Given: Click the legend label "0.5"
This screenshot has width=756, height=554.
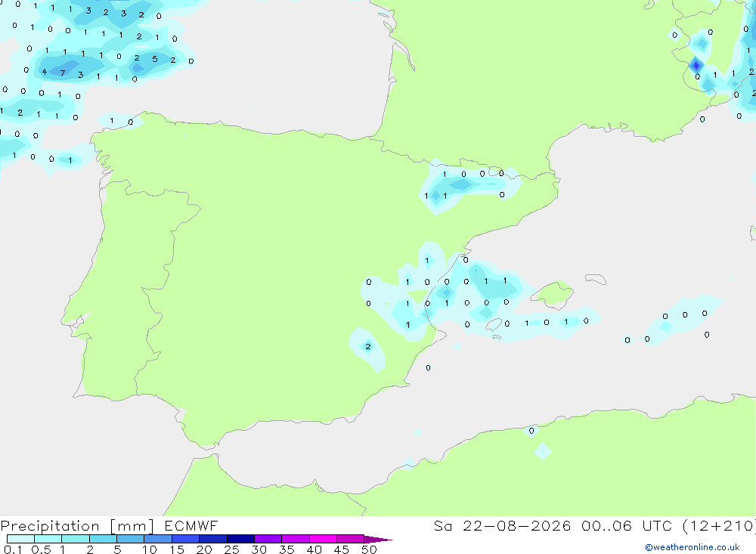Looking at the screenshot, I should pyautogui.click(x=41, y=549).
